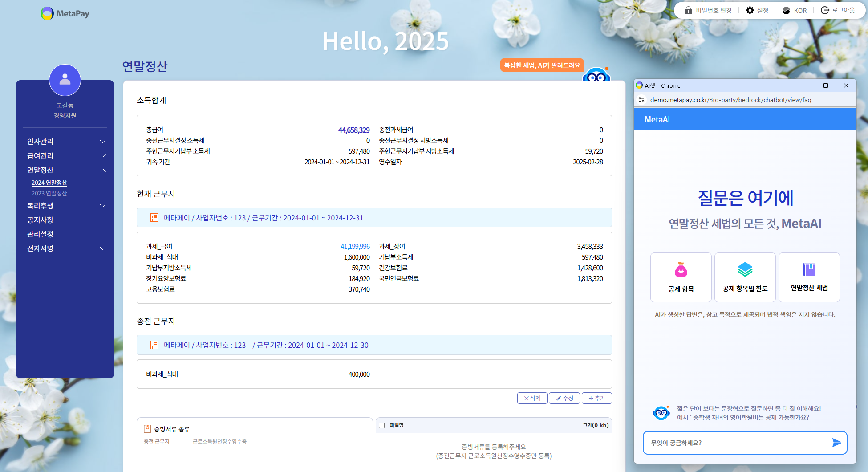Click the KOR language globe icon
This screenshot has height=472, width=868.
[786, 10]
